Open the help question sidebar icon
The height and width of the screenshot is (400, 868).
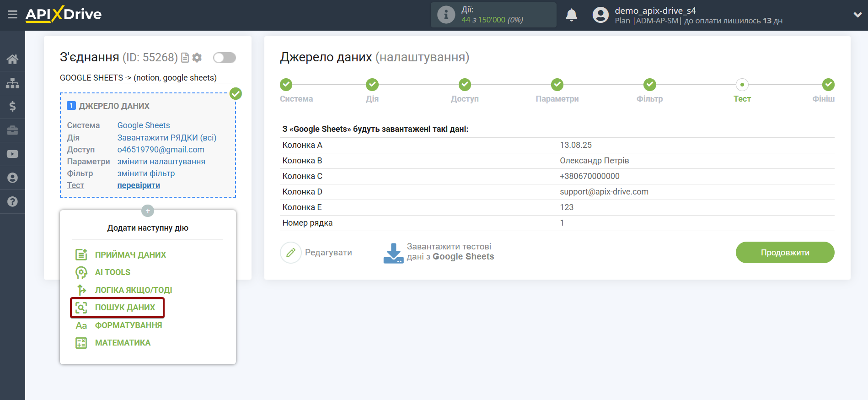tap(12, 202)
